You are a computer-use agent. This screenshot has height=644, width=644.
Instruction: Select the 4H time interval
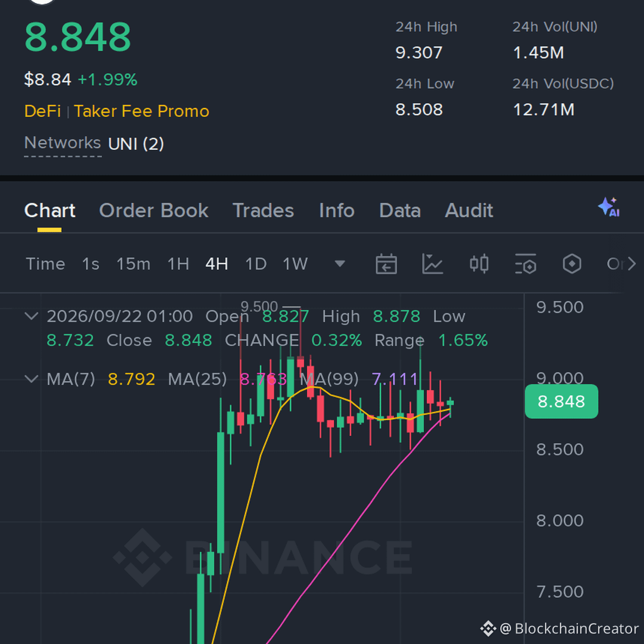tap(217, 264)
